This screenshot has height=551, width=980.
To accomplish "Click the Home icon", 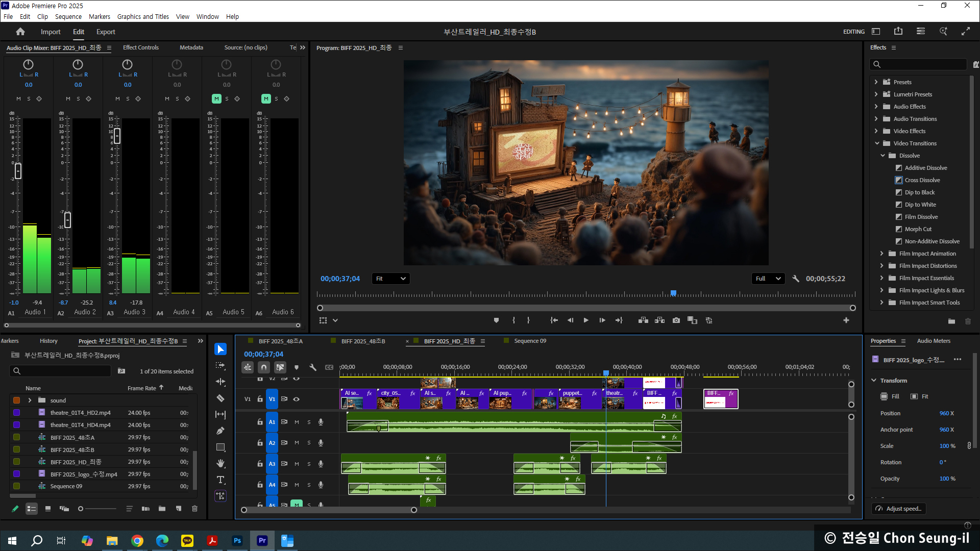I will pos(20,32).
